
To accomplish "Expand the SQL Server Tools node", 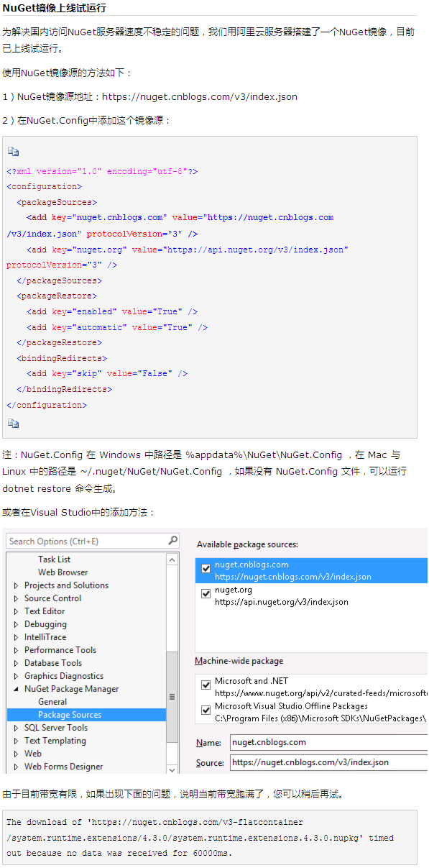I will (x=17, y=728).
